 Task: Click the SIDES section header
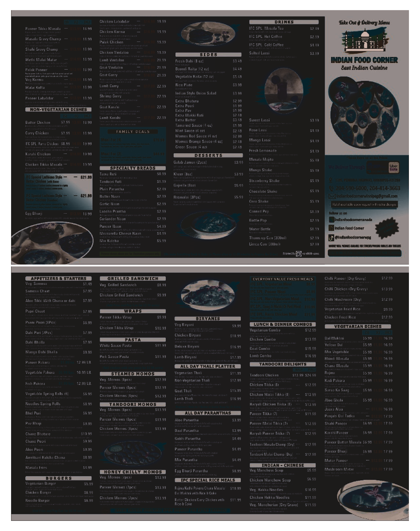click(x=208, y=55)
